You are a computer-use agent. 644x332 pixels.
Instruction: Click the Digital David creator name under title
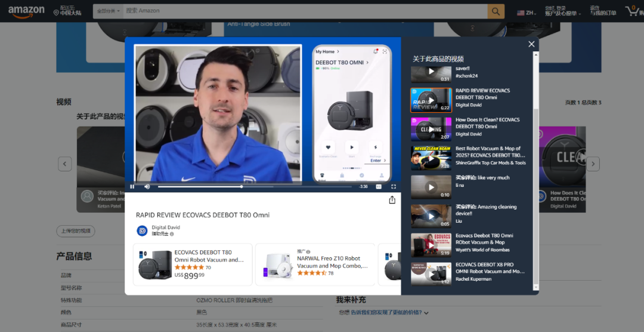[166, 228]
